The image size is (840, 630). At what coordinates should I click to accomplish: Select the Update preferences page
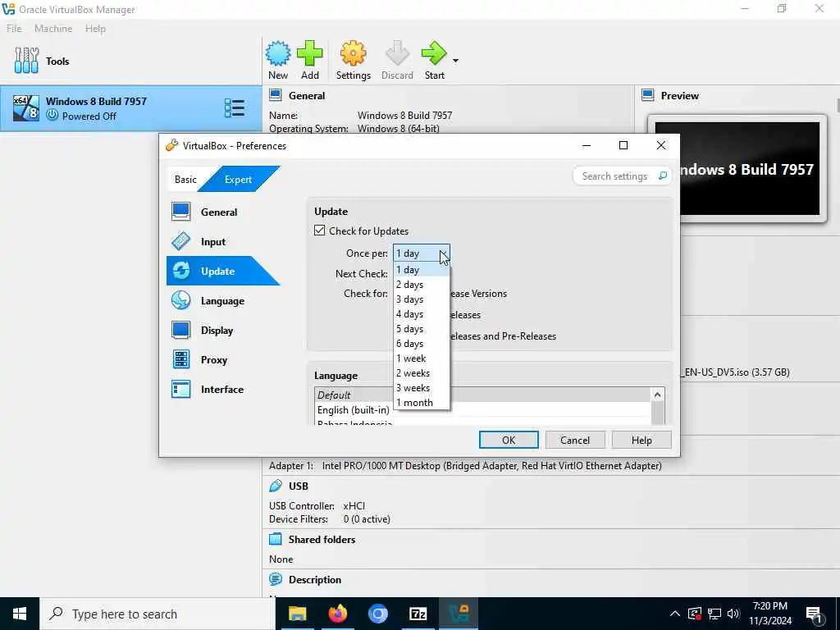(217, 271)
